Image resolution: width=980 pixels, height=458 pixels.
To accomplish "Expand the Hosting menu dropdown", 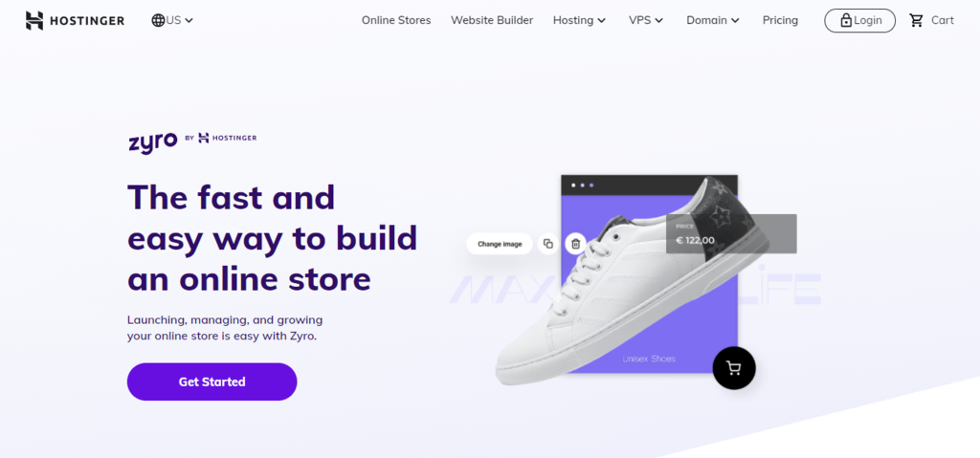I will pos(579,20).
